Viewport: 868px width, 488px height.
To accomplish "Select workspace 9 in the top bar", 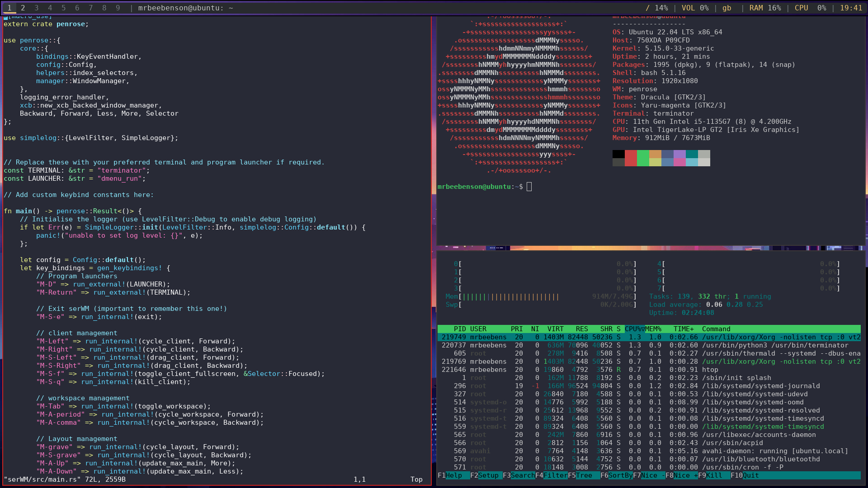I will click(x=118, y=8).
